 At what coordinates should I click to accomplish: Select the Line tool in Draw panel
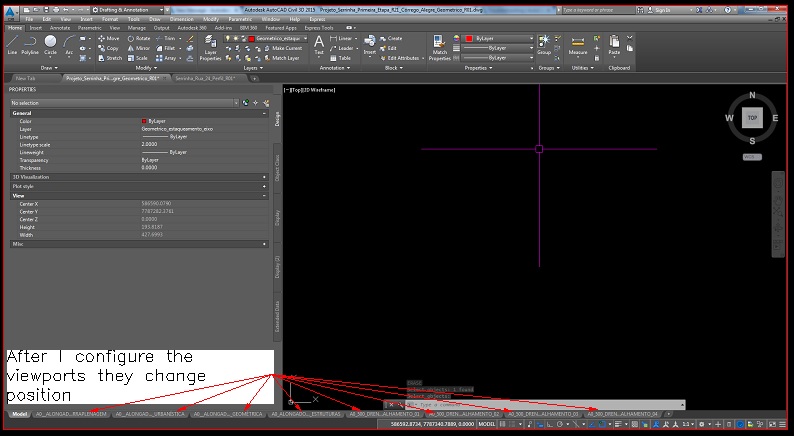coord(10,42)
